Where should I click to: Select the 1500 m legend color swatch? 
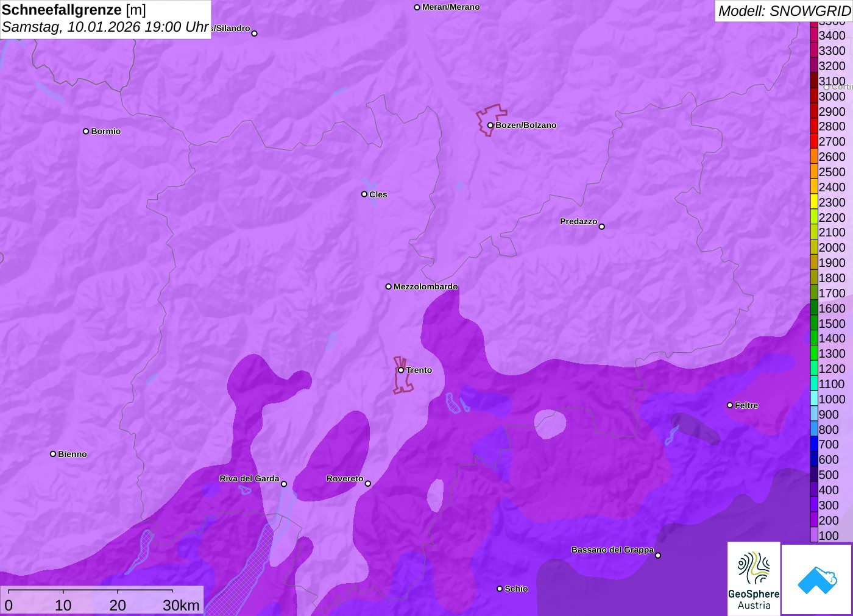pyautogui.click(x=814, y=323)
